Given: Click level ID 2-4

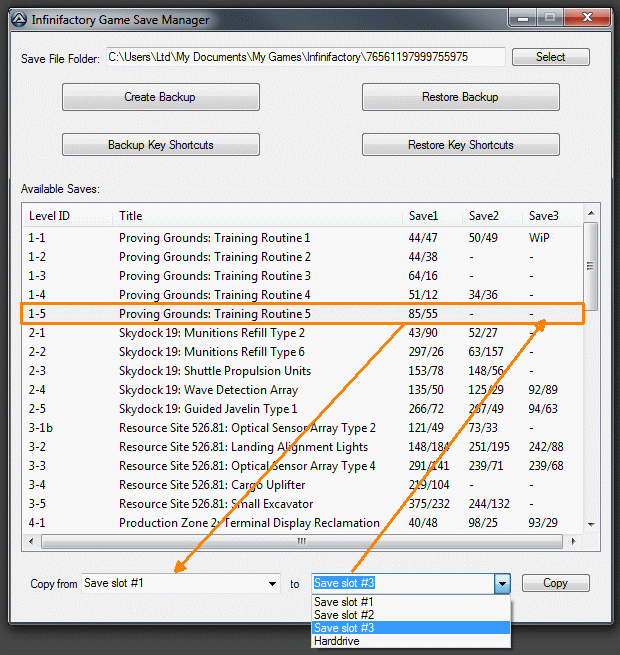Looking at the screenshot, I should point(37,390).
